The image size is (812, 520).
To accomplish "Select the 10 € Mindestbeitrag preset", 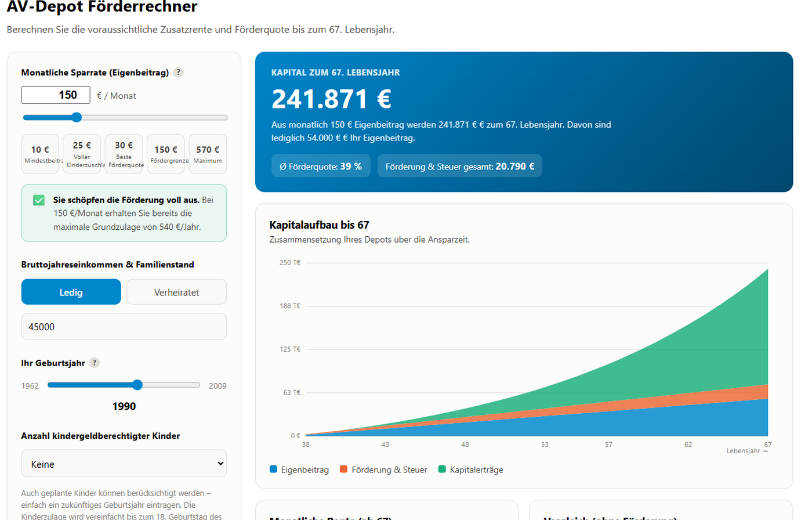I will tap(40, 154).
